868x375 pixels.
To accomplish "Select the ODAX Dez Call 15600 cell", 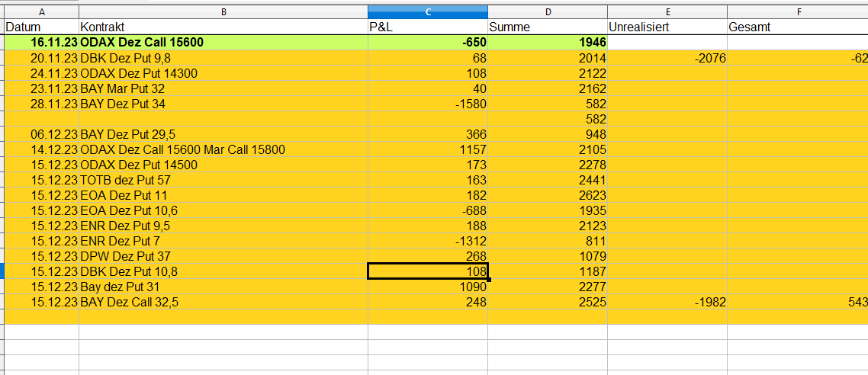I will click(223, 43).
